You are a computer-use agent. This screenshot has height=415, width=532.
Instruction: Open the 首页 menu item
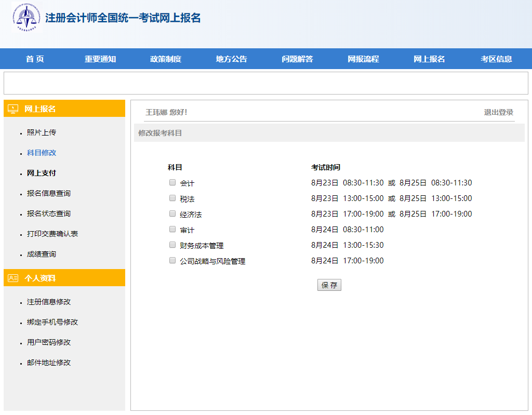[x=34, y=59]
